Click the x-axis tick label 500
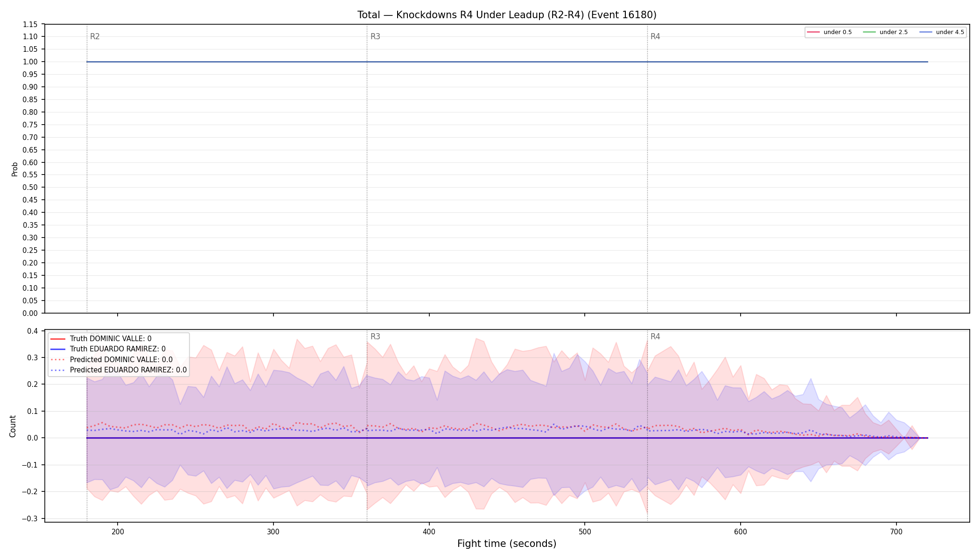This screenshot has height=560, width=980. [x=585, y=532]
